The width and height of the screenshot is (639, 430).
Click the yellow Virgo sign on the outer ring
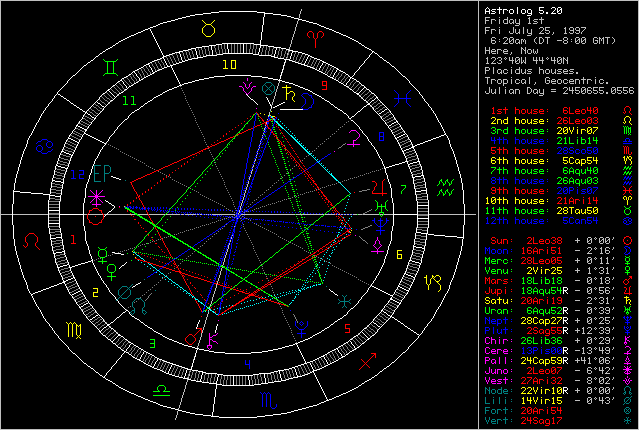pos(74,330)
